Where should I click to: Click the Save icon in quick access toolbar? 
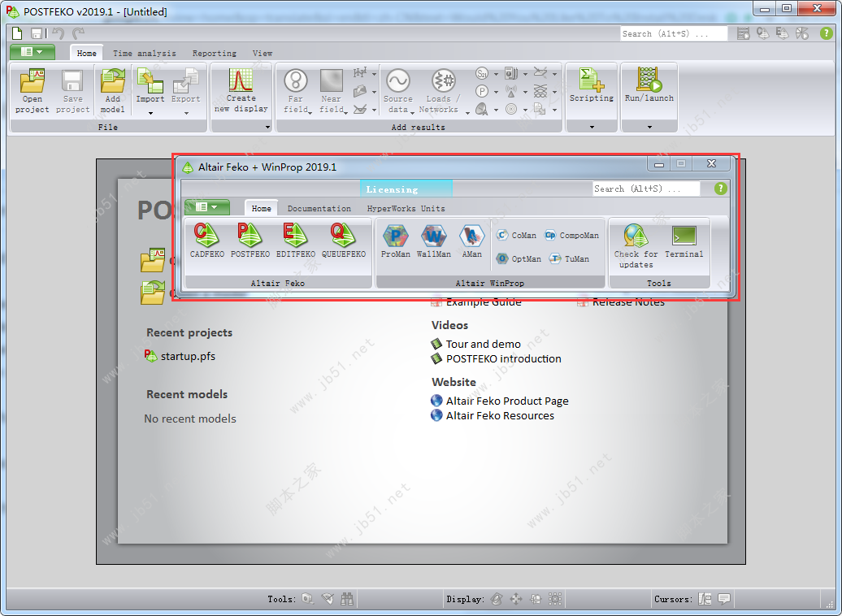[37, 33]
